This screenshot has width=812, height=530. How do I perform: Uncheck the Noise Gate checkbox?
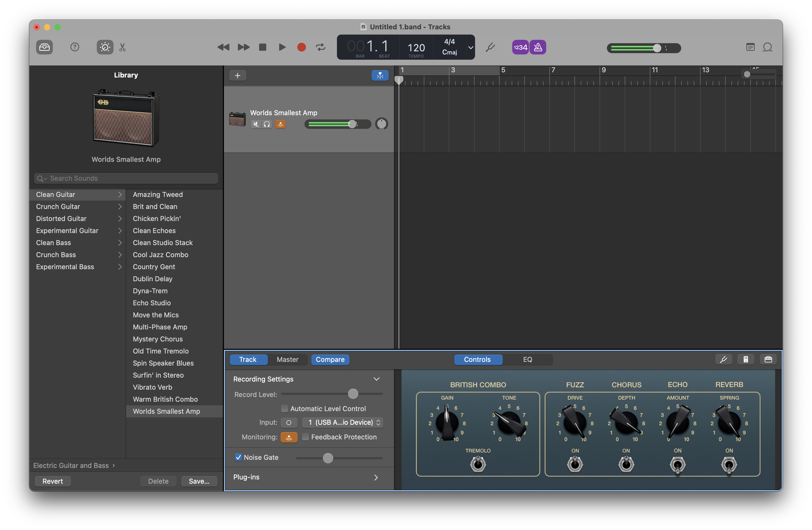click(239, 457)
